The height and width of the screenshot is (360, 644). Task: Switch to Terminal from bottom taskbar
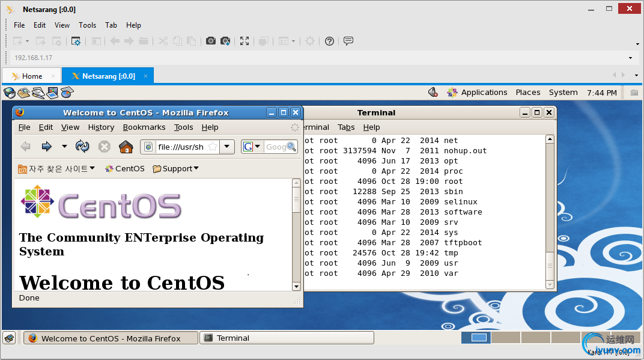(x=286, y=338)
